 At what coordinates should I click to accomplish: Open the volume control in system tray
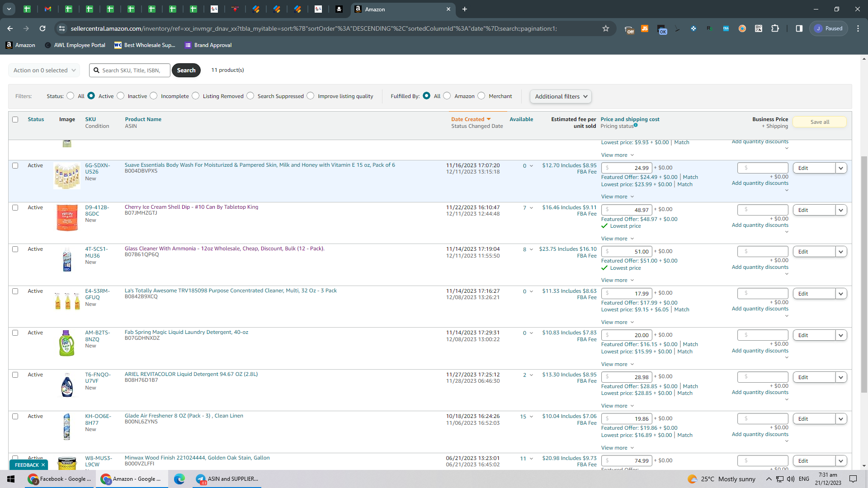pyautogui.click(x=790, y=479)
